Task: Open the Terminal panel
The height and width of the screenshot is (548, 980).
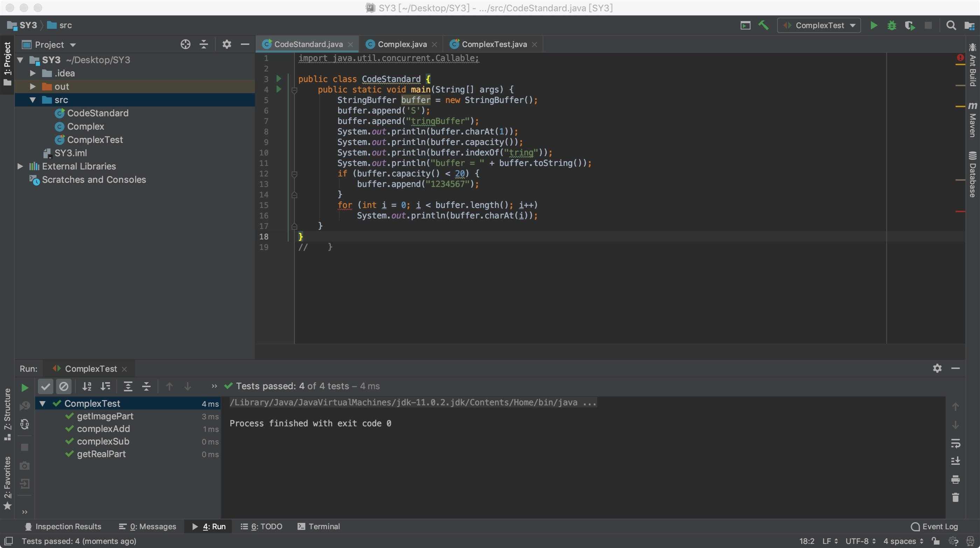Action: coord(324,526)
